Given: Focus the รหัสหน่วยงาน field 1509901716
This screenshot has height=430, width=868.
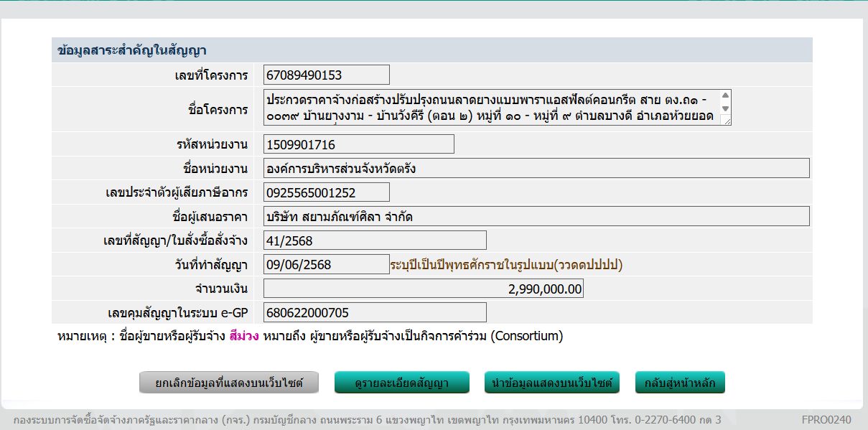Looking at the screenshot, I should 359,144.
